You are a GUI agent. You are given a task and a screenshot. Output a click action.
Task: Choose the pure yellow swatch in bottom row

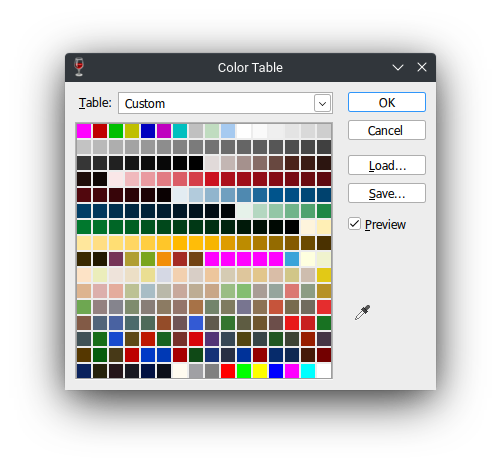tap(260, 371)
